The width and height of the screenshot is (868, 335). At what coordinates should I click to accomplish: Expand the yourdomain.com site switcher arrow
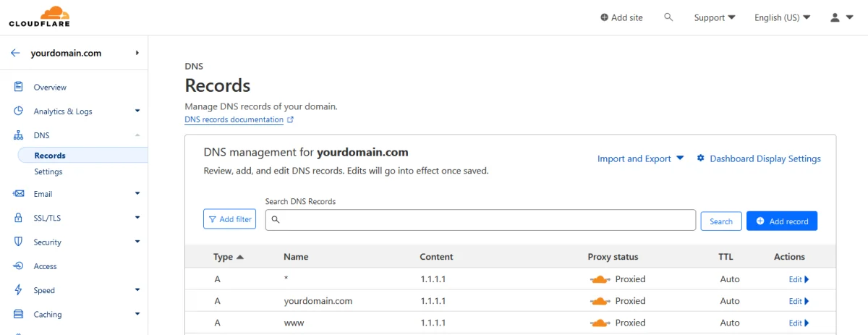click(x=137, y=53)
